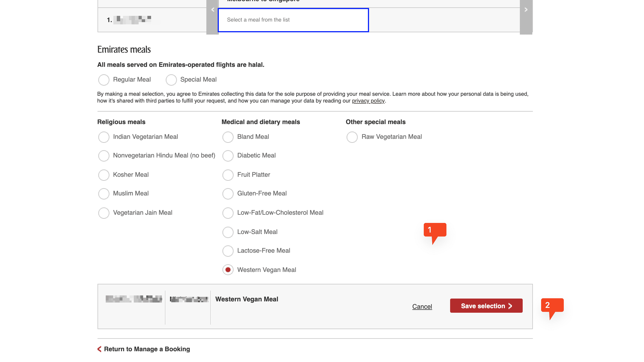
Task: Choose the Fruit Platter option
Action: click(228, 175)
